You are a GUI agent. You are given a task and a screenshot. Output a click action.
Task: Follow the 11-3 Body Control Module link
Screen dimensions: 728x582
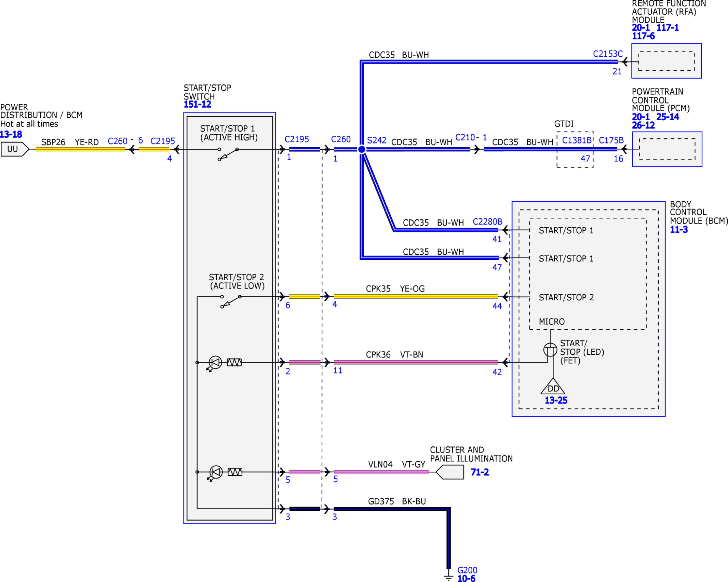[x=679, y=230]
